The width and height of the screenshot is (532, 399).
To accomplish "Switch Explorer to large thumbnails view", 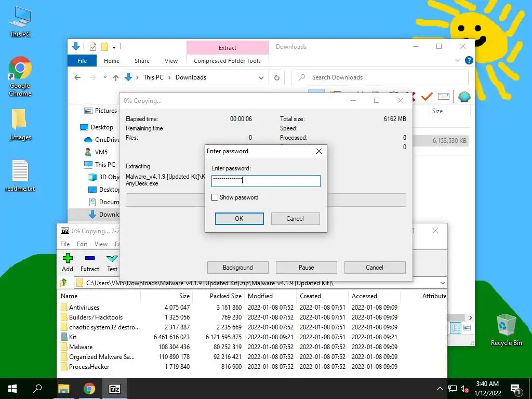I will point(467,328).
